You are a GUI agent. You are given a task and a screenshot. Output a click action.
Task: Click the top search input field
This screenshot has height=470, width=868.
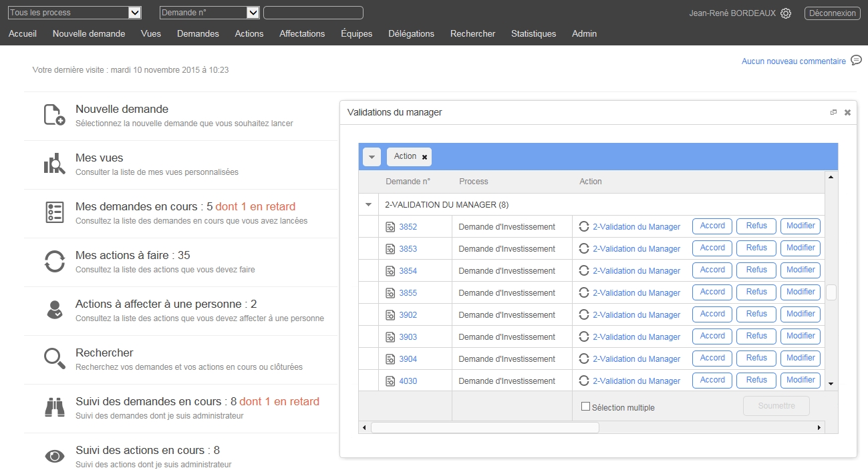(x=313, y=13)
